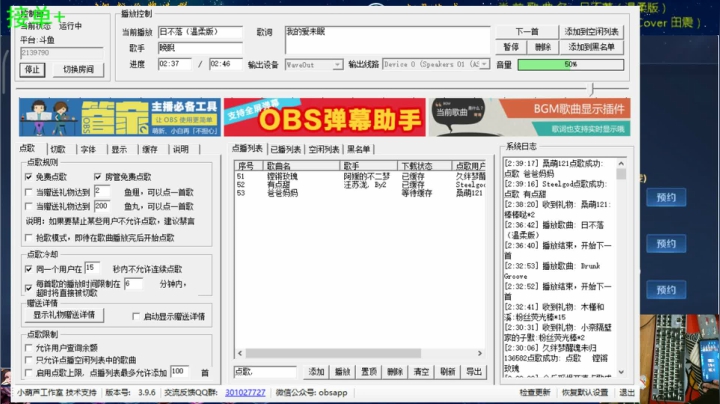Click song list scroll left arrow
720x404 pixels.
pos(240,353)
